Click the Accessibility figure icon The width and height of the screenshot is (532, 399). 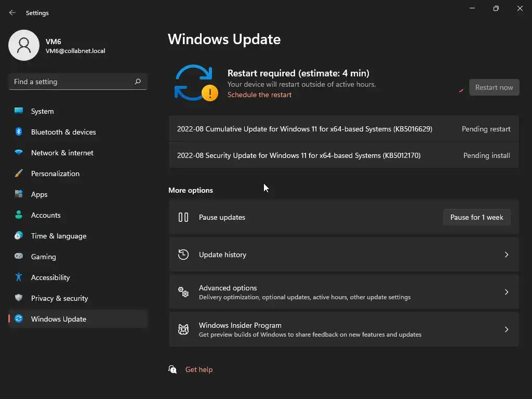pos(19,277)
